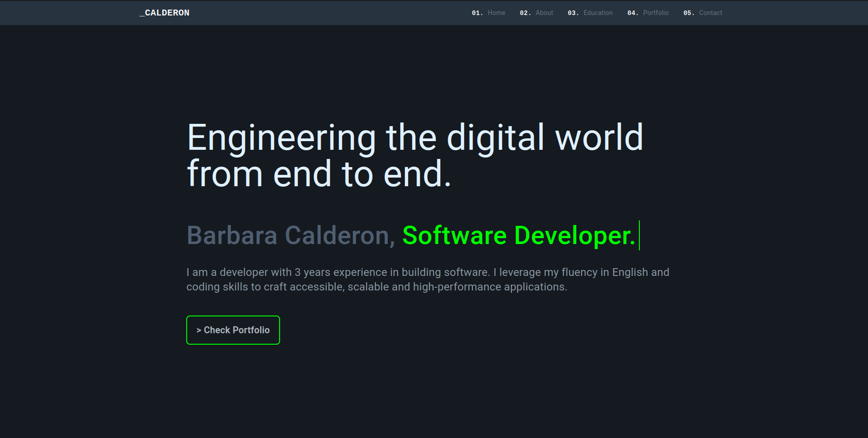Click the 'I am a developer' intro line
This screenshot has height=438, width=868.
(427, 272)
